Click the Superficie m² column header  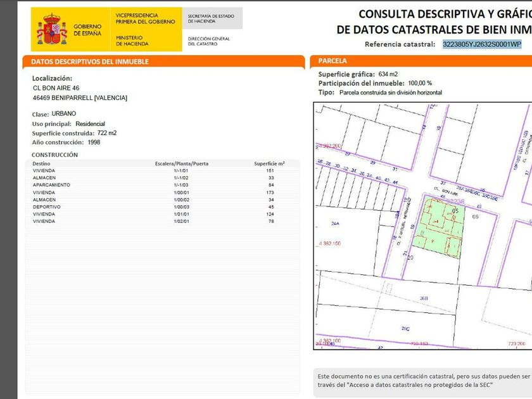[269, 163]
